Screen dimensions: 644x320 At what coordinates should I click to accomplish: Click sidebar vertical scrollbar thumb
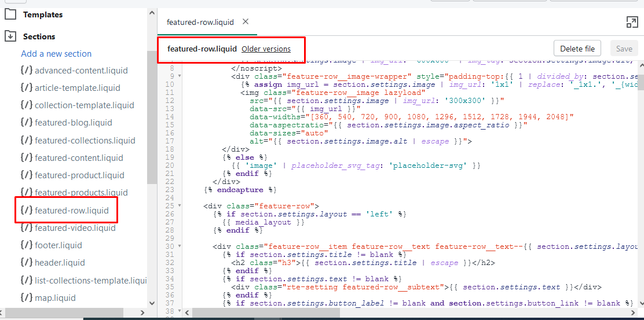152,117
